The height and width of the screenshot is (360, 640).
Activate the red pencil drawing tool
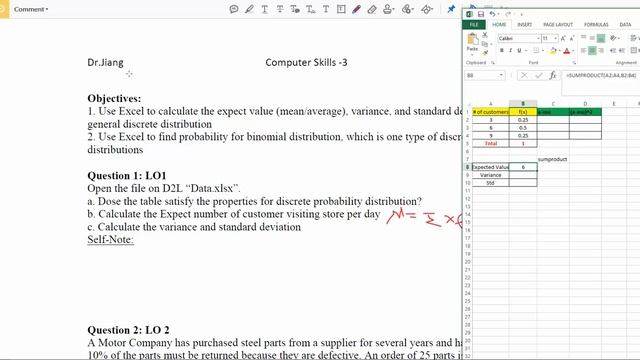click(356, 9)
